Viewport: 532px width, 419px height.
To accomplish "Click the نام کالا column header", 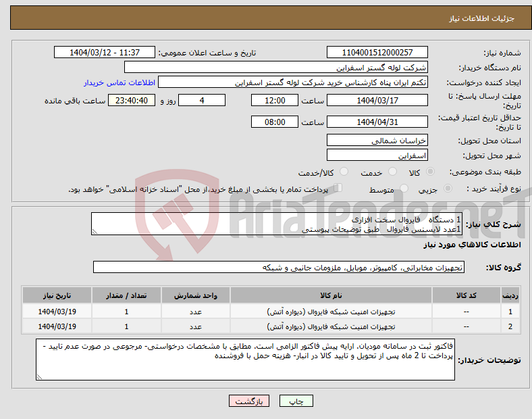I will 331,295.
